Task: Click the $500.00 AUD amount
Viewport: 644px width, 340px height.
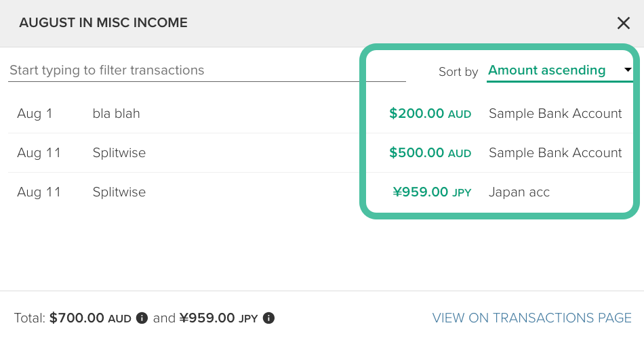Action: point(430,153)
